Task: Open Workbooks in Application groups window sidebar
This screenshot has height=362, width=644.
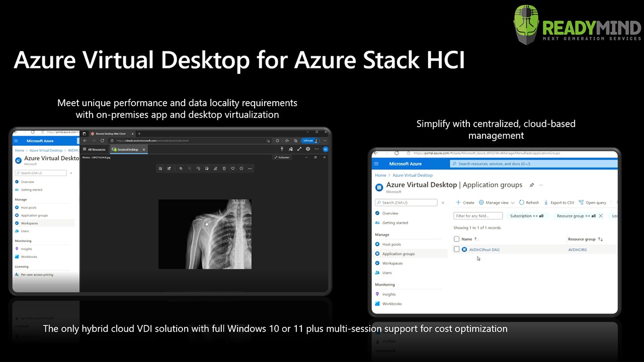Action: (388, 304)
